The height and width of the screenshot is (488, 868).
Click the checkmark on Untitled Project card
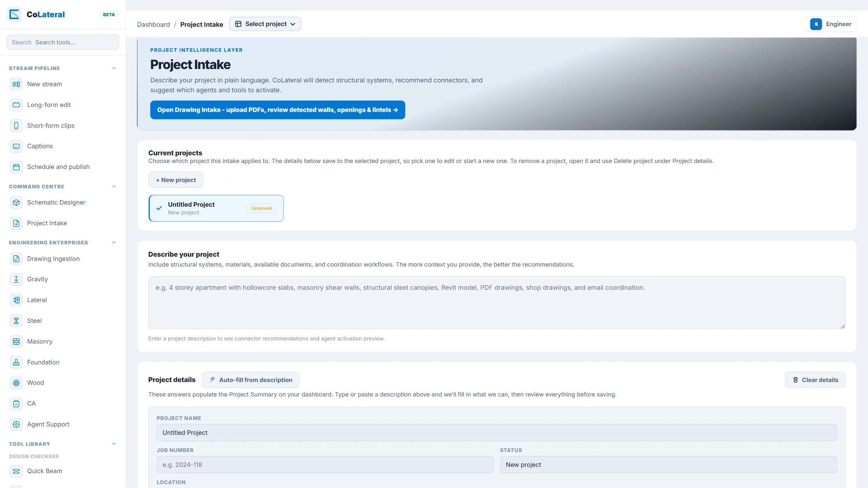(x=159, y=208)
